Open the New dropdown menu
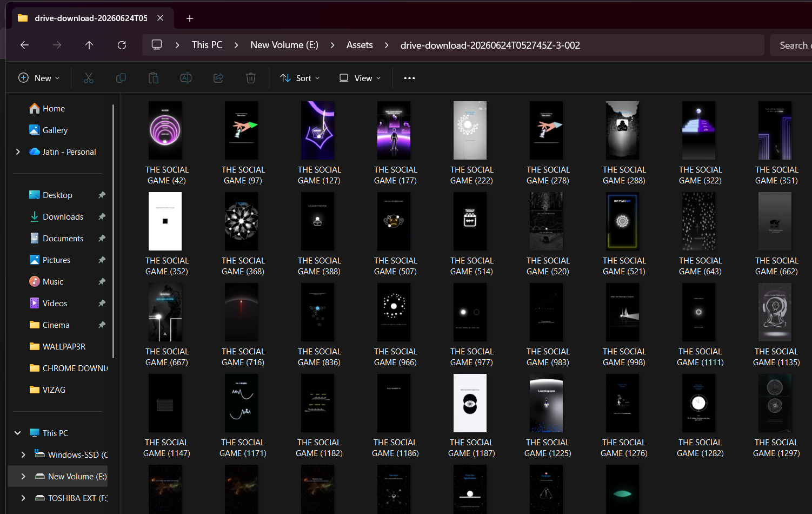The height and width of the screenshot is (514, 812). 39,78
